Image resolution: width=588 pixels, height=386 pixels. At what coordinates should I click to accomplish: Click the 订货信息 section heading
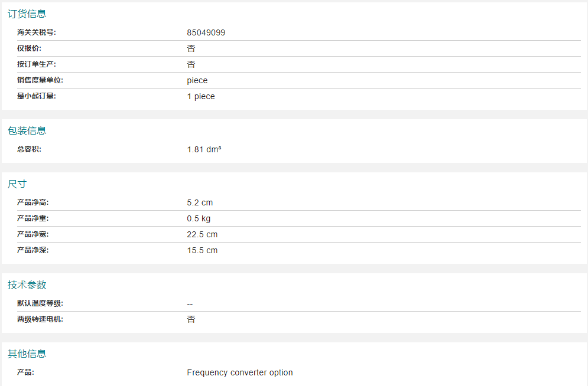(x=27, y=14)
